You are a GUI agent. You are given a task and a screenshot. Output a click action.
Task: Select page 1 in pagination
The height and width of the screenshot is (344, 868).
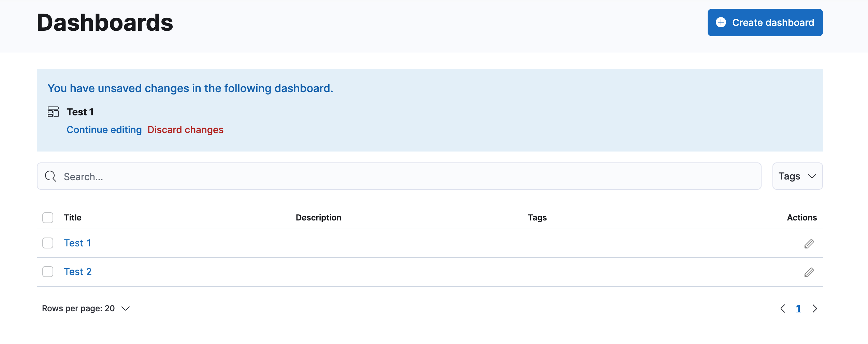tap(798, 309)
